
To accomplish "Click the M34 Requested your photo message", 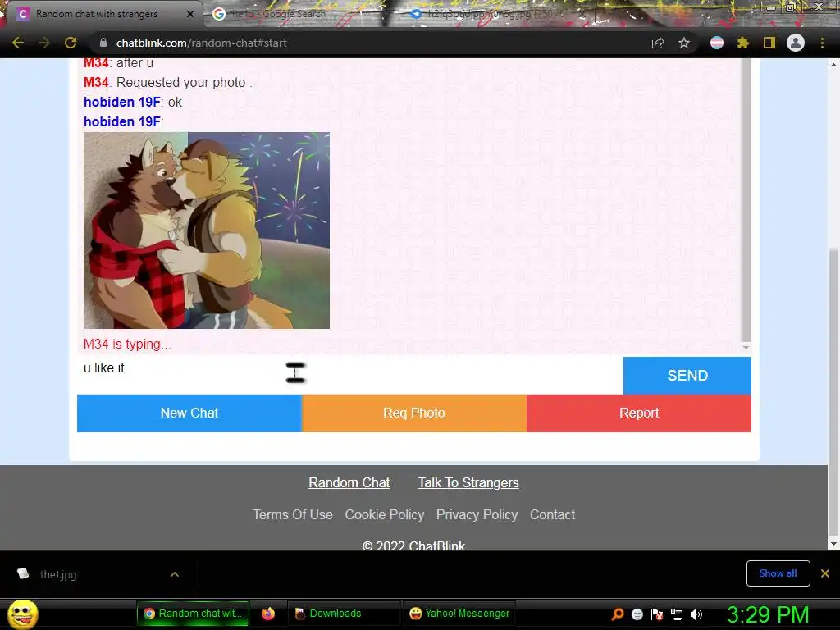I will tap(167, 83).
